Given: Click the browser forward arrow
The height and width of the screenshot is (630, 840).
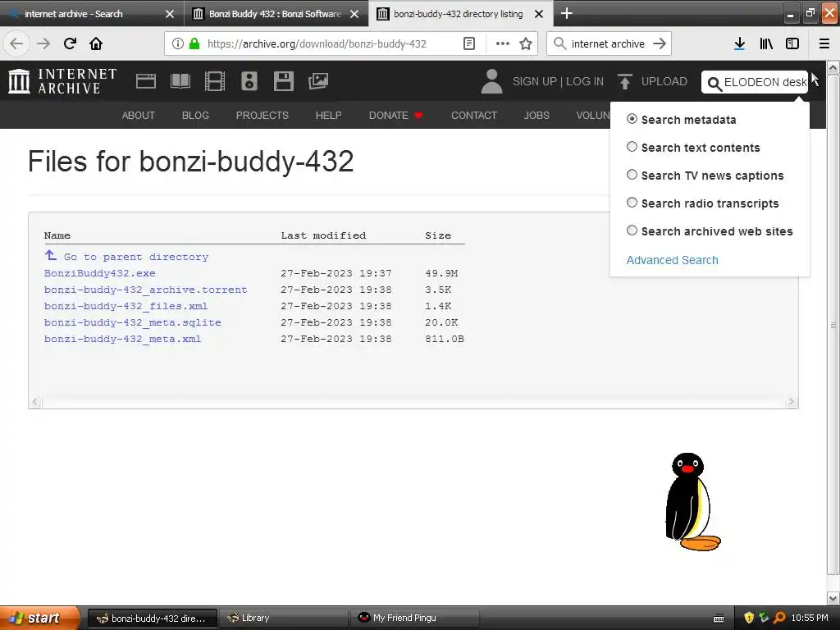Looking at the screenshot, I should coord(43,43).
